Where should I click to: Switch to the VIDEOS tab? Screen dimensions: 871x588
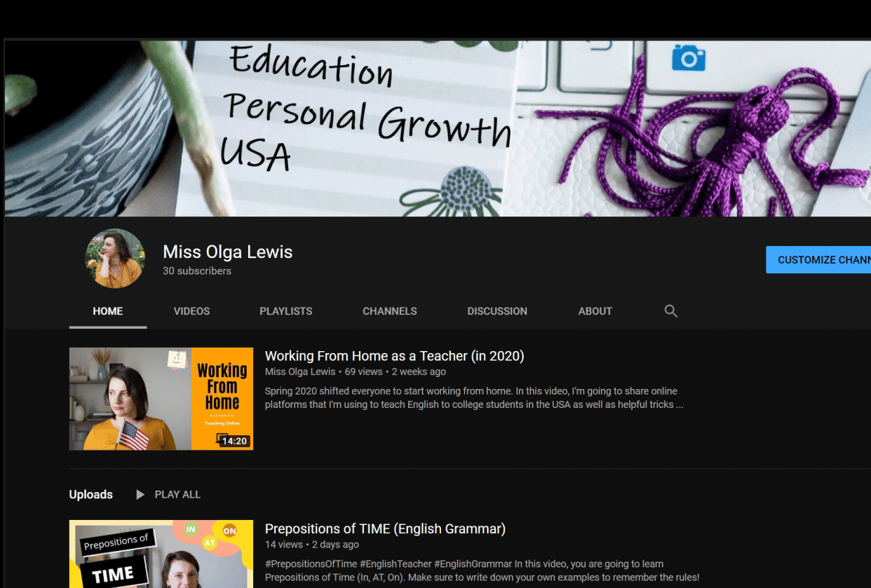pos(191,310)
